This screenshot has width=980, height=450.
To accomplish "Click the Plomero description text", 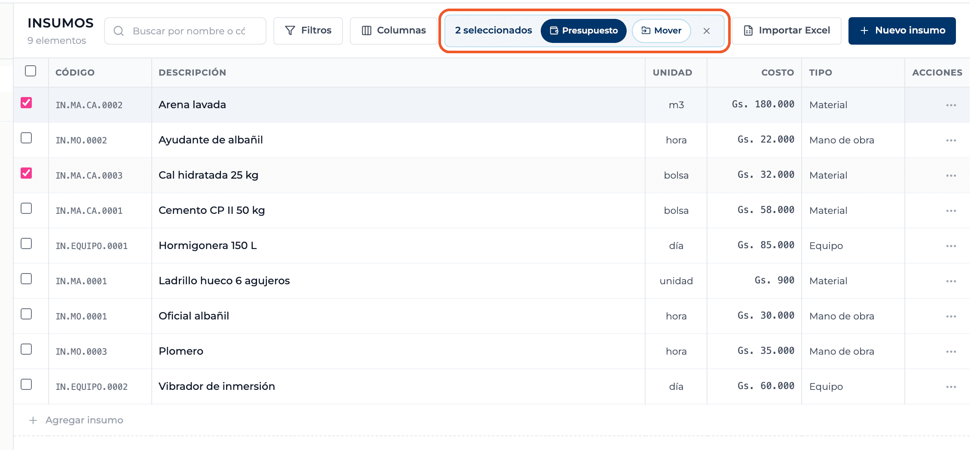I will [181, 351].
